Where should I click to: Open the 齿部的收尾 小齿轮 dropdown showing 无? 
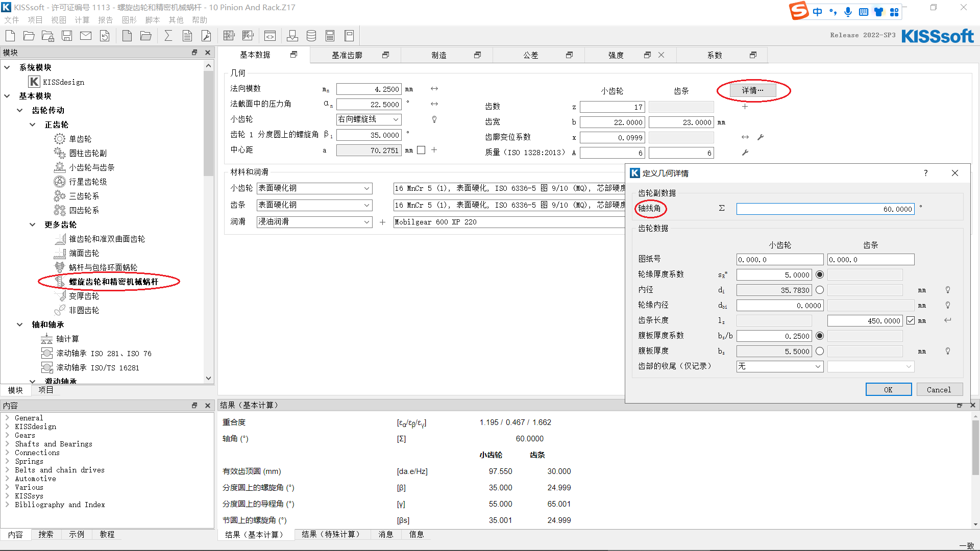(x=780, y=366)
